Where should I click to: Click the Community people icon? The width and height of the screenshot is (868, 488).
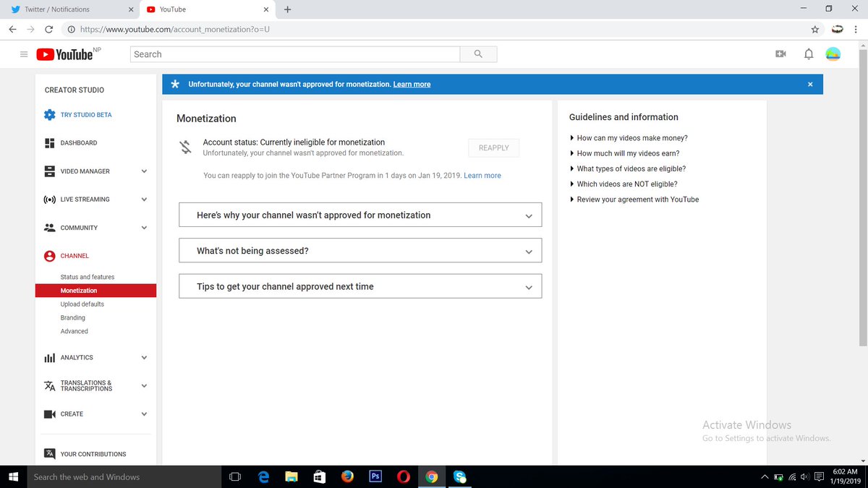coord(49,228)
